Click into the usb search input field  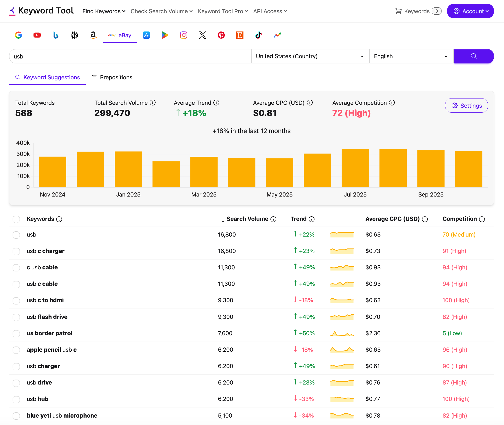click(130, 56)
